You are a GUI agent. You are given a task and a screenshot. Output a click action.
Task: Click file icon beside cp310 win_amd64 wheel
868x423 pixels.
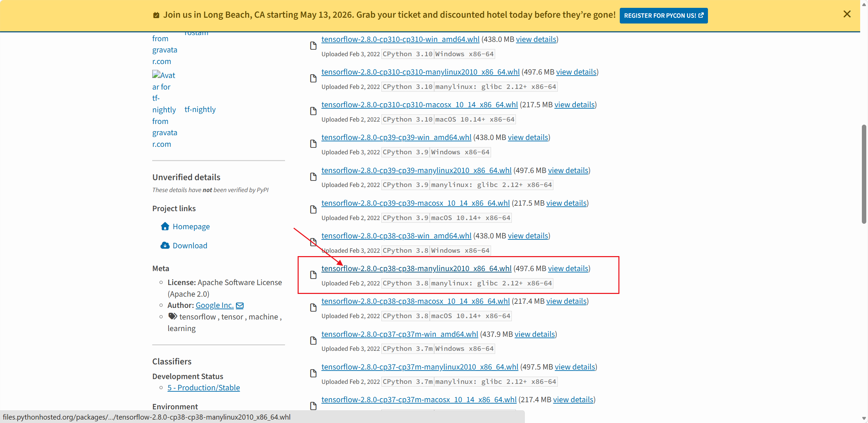tap(313, 46)
